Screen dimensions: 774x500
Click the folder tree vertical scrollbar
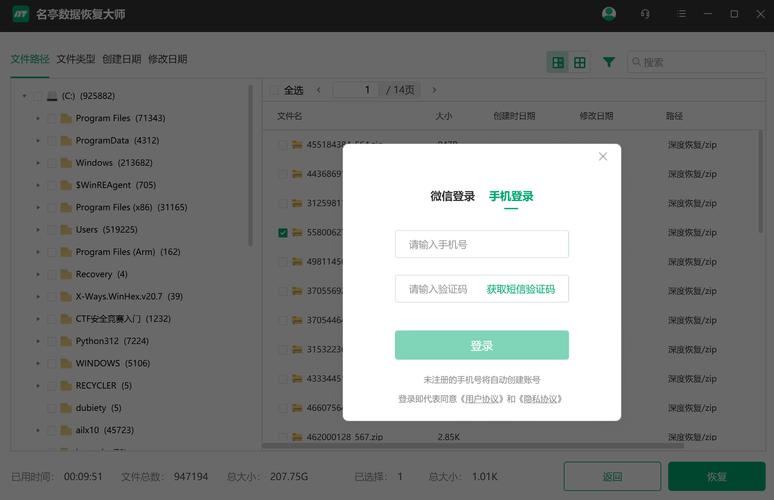tap(250, 166)
